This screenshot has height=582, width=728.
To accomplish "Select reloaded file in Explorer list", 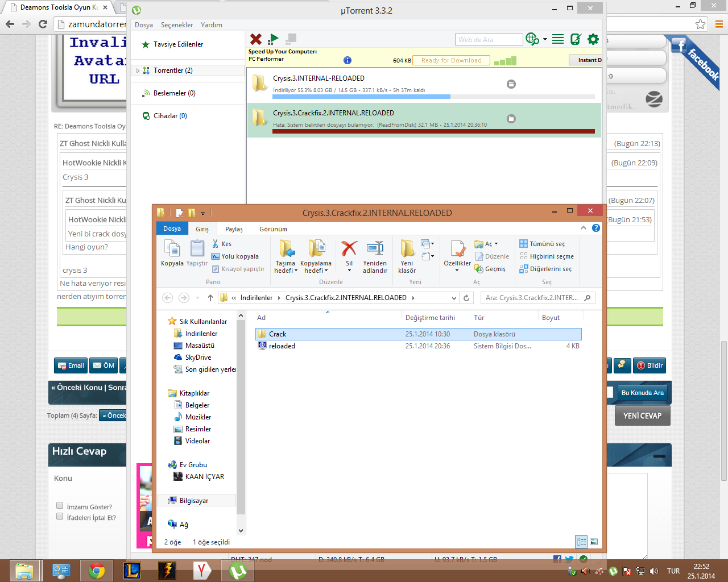I will pos(419,346).
